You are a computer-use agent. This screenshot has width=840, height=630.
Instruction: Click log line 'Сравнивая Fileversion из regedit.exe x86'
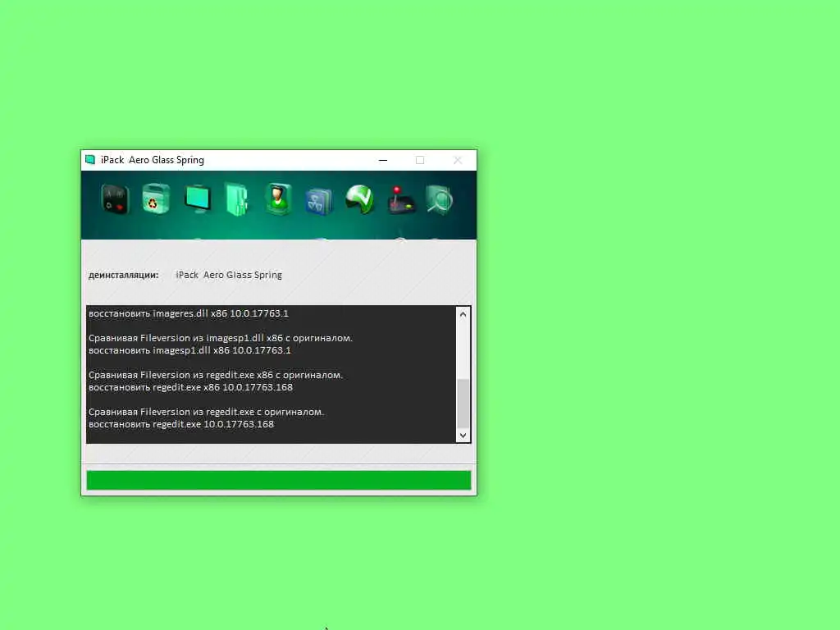pyautogui.click(x=216, y=375)
